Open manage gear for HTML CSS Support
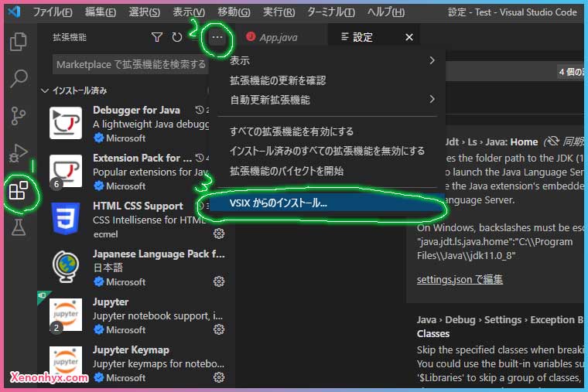588x392 pixels. [219, 233]
